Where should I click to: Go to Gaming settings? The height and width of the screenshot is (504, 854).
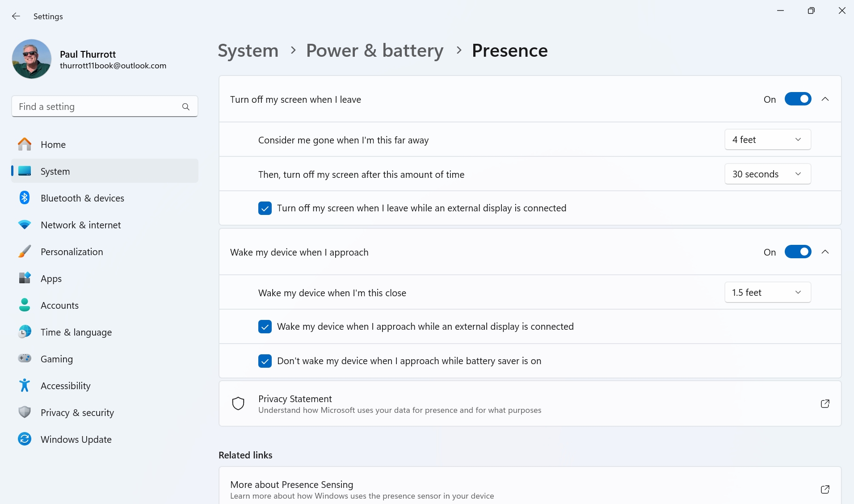point(57,359)
